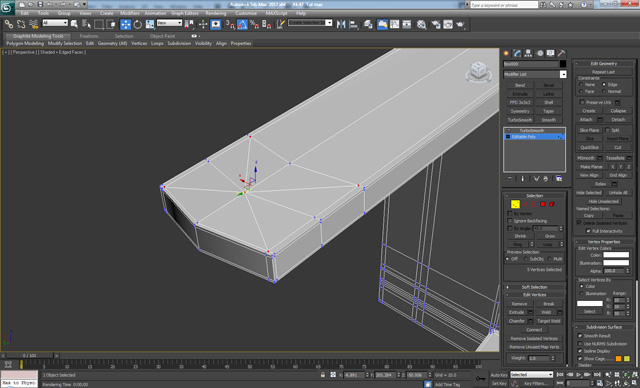Activate the Select by Name tool

86,24
